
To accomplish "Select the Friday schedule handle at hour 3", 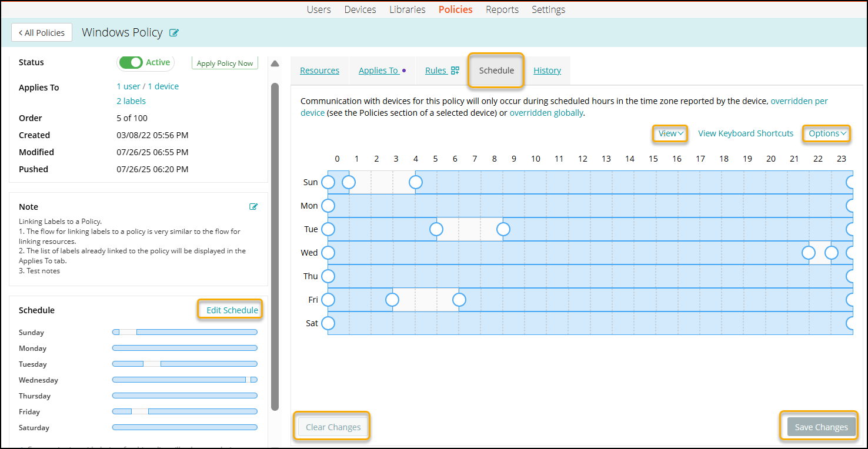I will [x=393, y=300].
